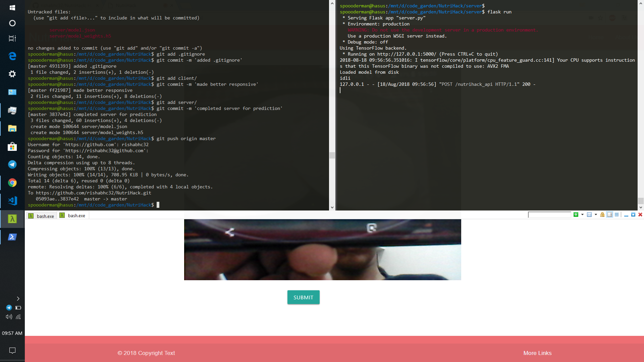Expand hidden system tray icons chevron
The image size is (644, 362).
pos(18,299)
